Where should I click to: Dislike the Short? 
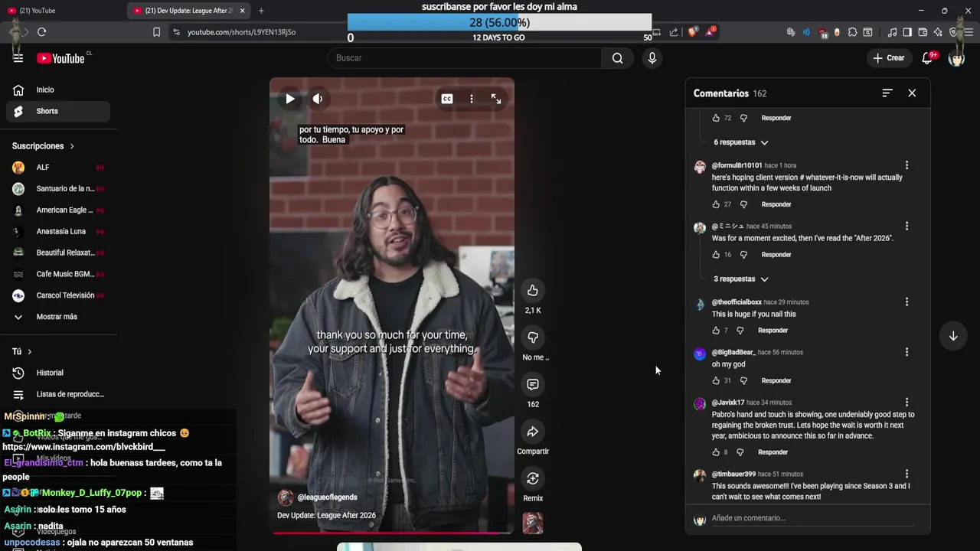(533, 337)
